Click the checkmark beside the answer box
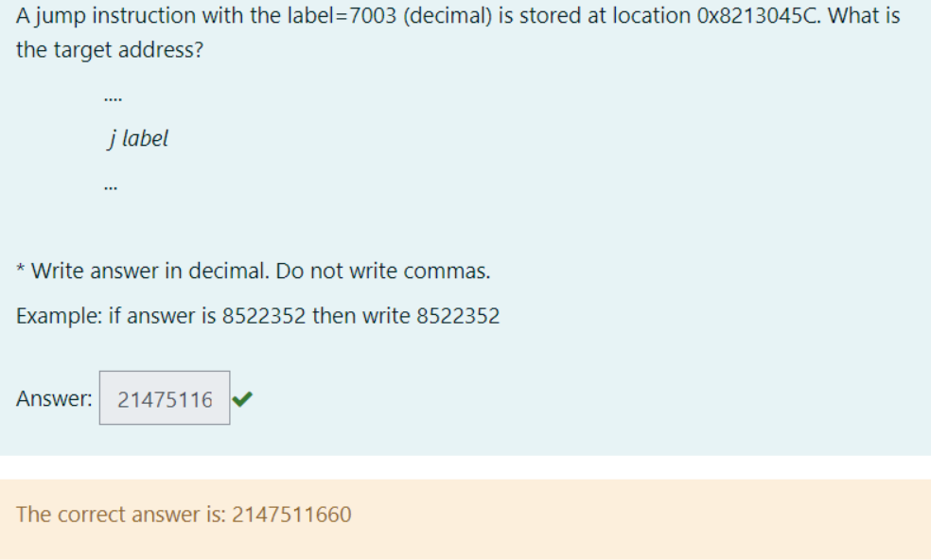The image size is (931, 560). [x=242, y=398]
